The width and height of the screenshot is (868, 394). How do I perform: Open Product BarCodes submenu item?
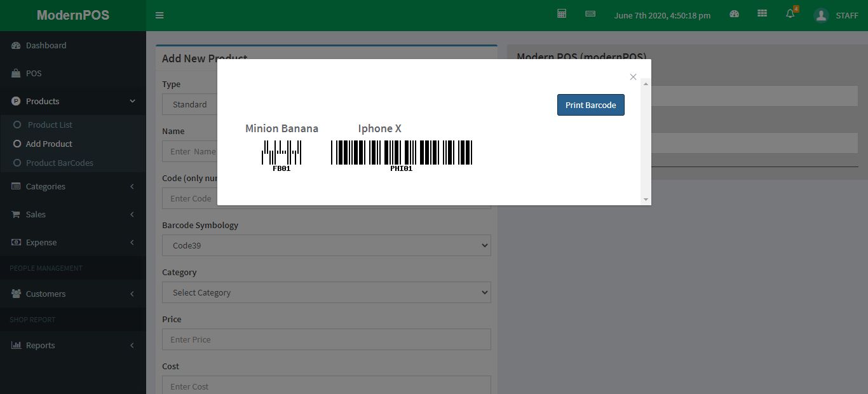click(x=60, y=163)
